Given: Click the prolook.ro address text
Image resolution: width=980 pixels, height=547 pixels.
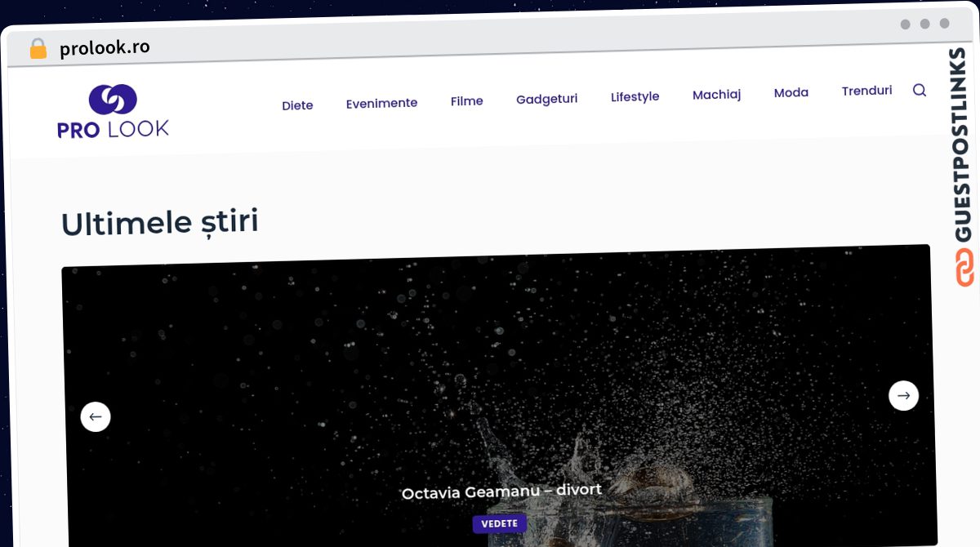Looking at the screenshot, I should (x=105, y=48).
